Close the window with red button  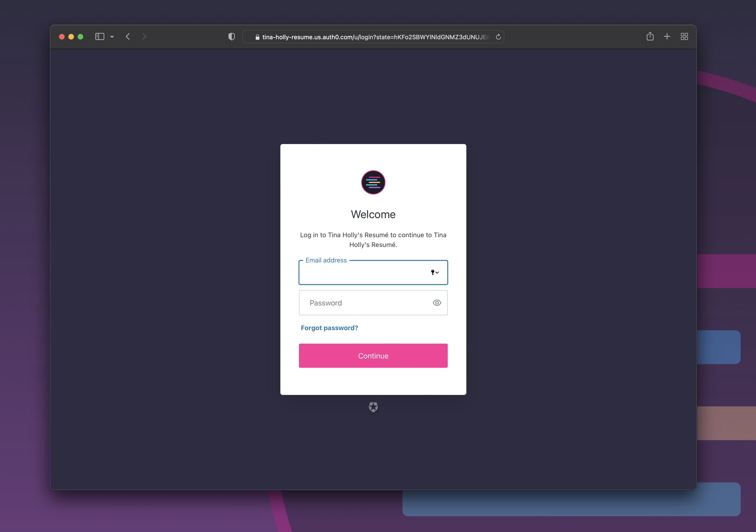pos(62,36)
